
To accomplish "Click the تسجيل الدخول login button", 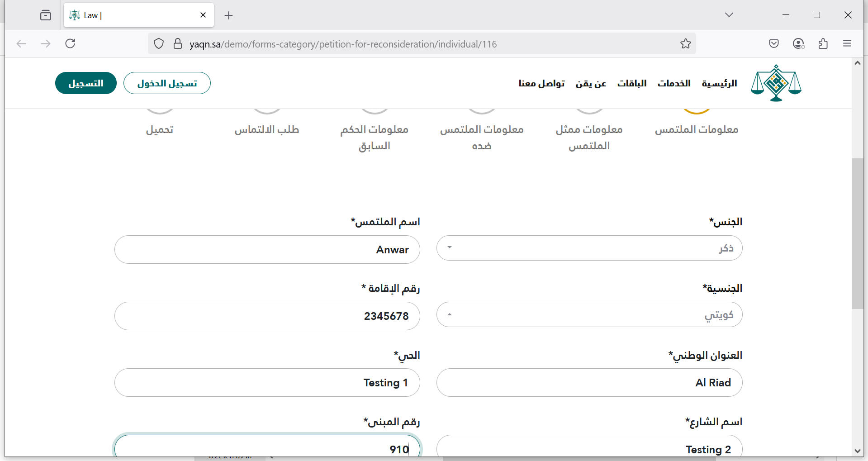I will click(x=167, y=83).
